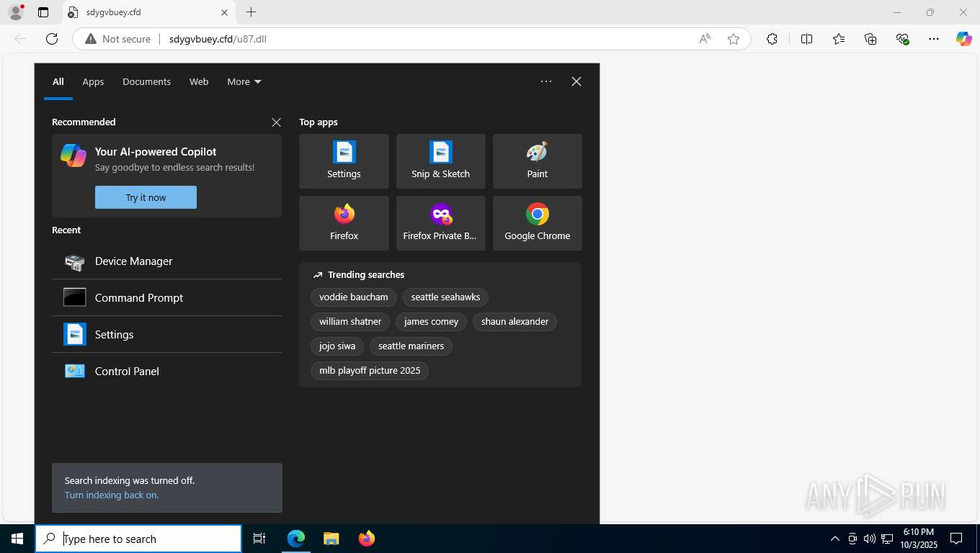Open Control Panel from Recent list

166,372
